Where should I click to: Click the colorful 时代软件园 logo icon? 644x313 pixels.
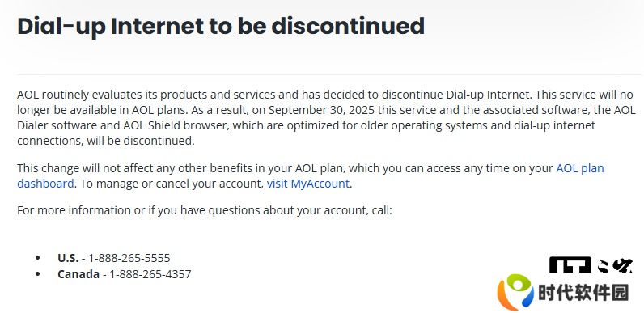515,292
